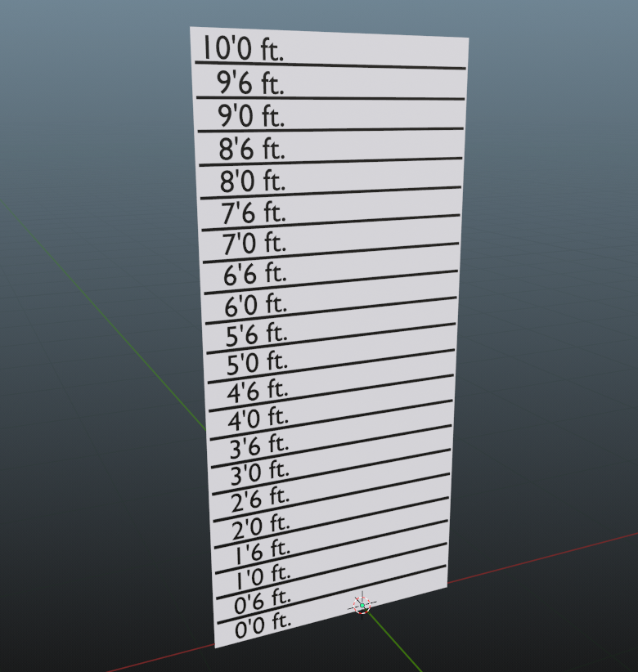Click the '7'0 ft.' label

pyautogui.click(x=254, y=243)
